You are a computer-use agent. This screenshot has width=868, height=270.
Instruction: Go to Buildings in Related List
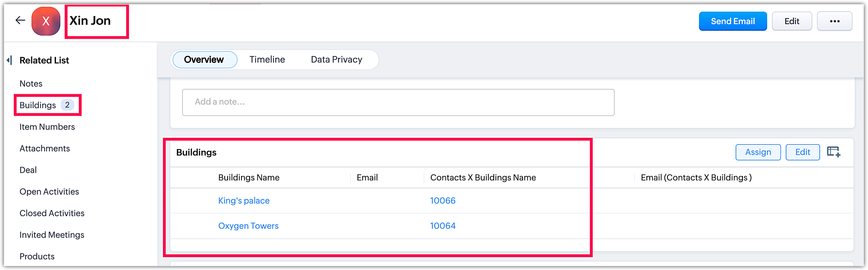pos(38,105)
